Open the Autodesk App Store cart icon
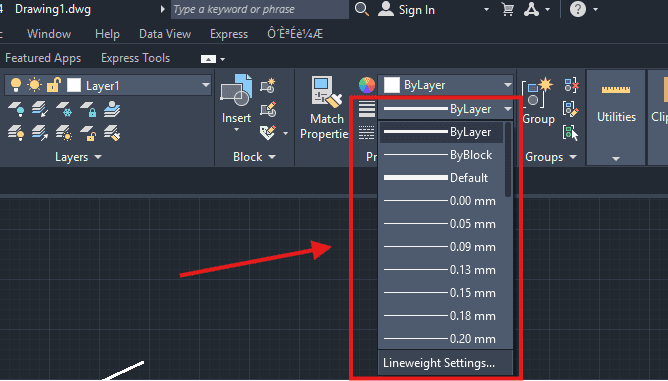Viewport: 668px width, 381px height. pos(507,9)
